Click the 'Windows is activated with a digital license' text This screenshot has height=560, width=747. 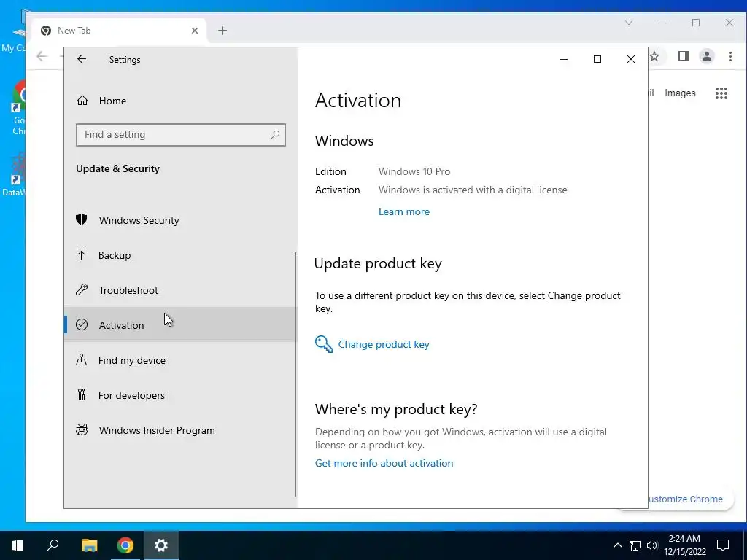[x=473, y=190]
